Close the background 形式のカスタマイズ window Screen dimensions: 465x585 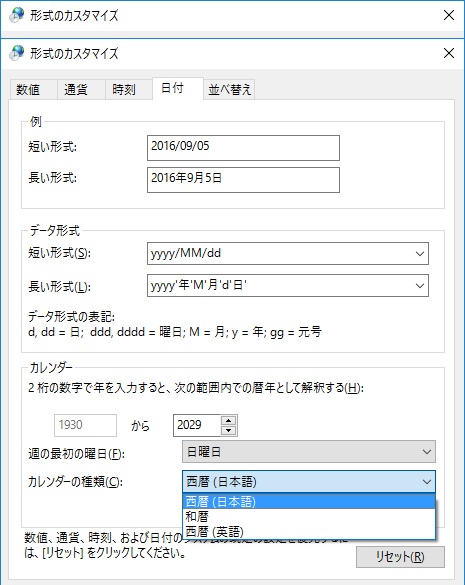coord(449,15)
